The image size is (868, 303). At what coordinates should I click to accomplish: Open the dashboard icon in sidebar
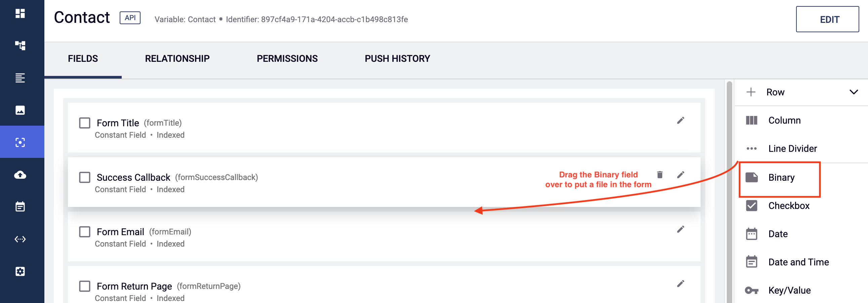(20, 13)
